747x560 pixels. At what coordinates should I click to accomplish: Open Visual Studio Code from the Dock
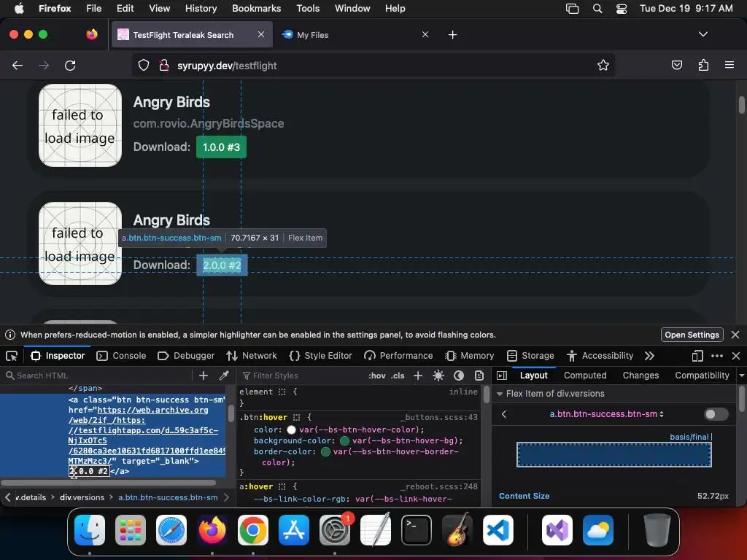[x=498, y=530]
